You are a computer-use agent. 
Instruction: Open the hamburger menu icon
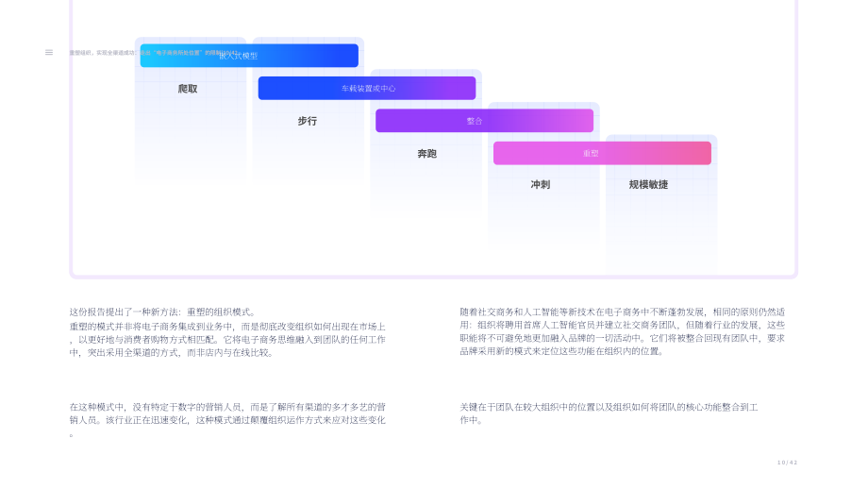(x=49, y=53)
